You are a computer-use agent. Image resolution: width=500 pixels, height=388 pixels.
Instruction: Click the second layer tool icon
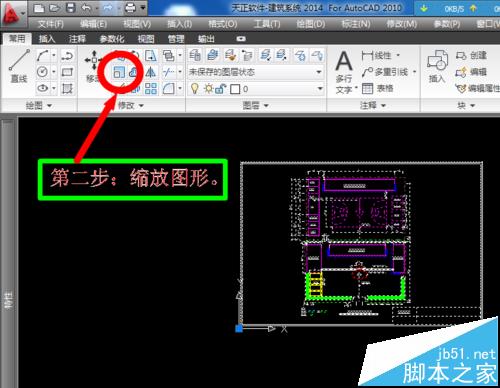(x=212, y=55)
